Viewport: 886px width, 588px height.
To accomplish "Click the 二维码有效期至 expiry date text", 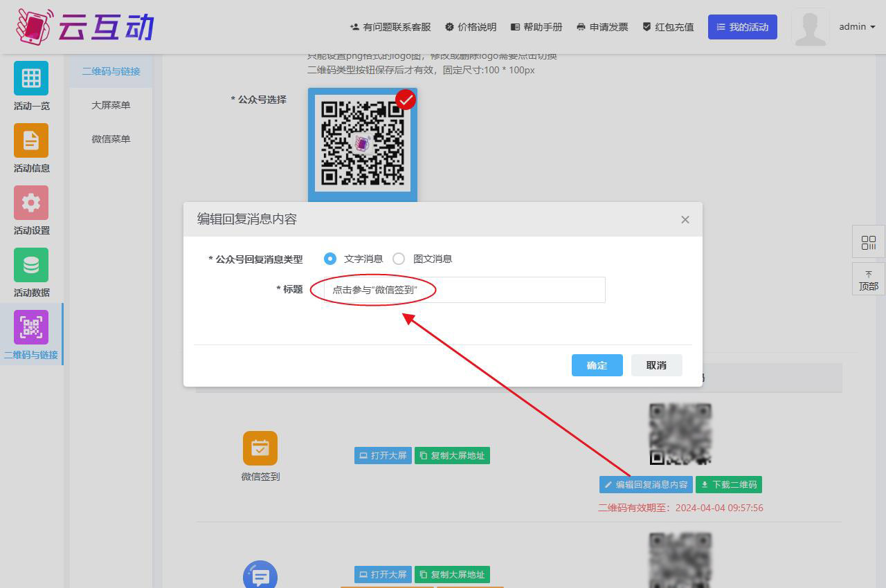I will tap(680, 508).
